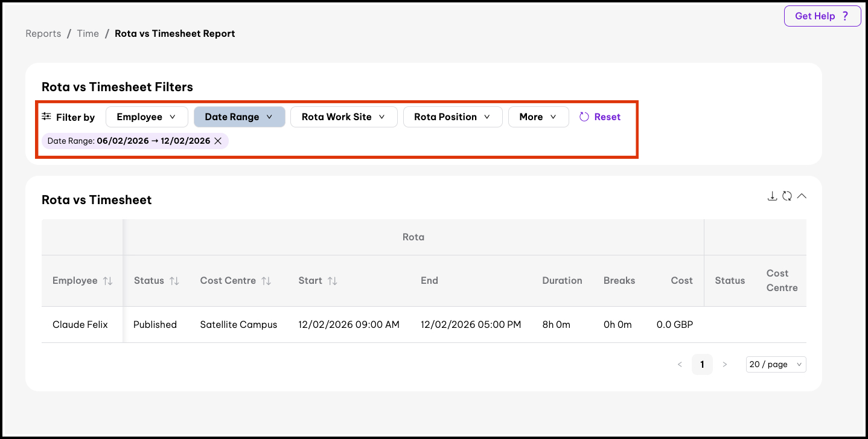
Task: Expand the Rota Work Site filter
Action: pyautogui.click(x=343, y=117)
